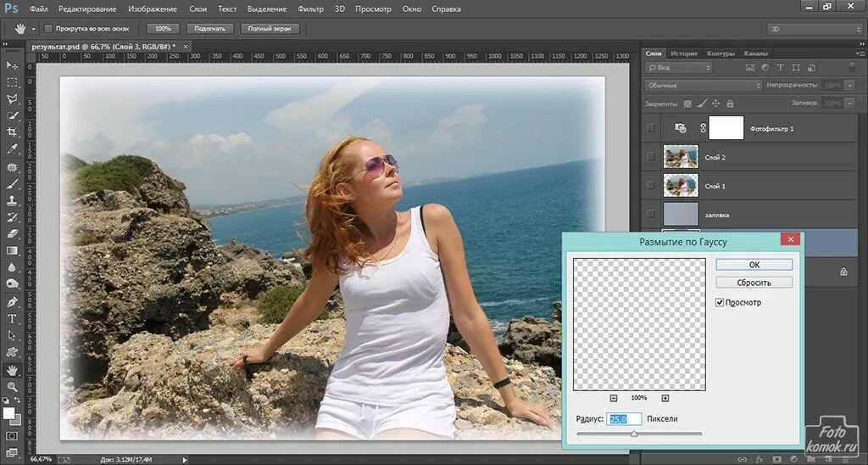Toggle visibility of layer Слой 2
868x465 pixels.
651,157
